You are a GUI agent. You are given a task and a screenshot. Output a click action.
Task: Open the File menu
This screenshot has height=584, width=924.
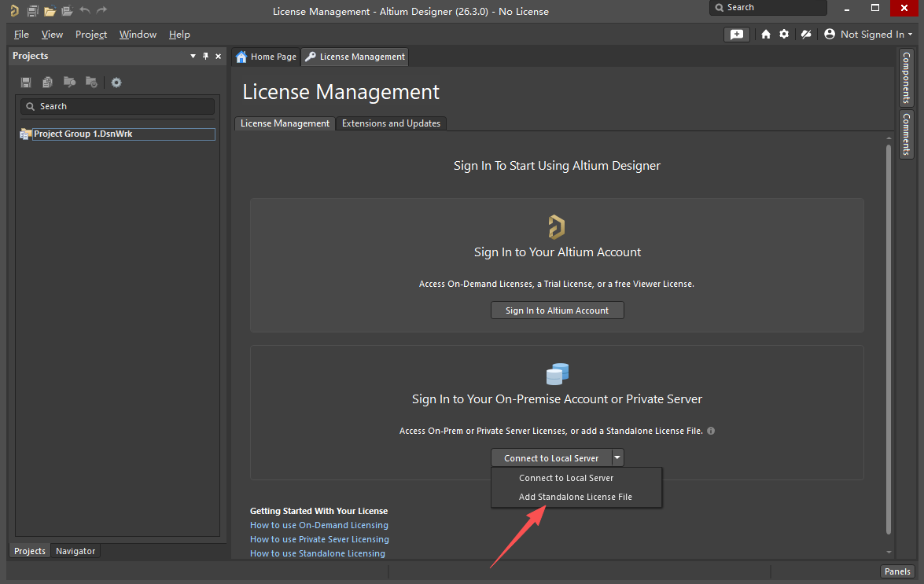[x=21, y=34]
